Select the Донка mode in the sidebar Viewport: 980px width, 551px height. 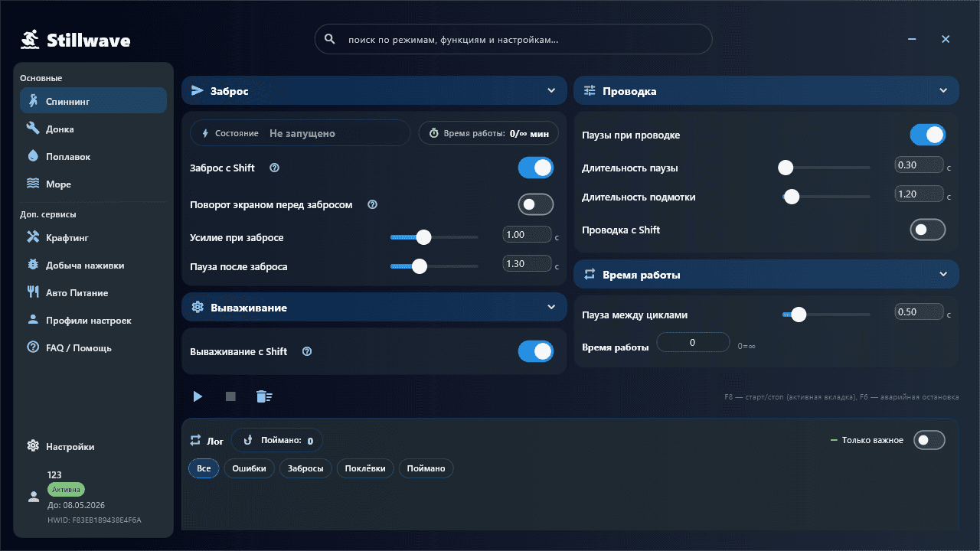pos(93,129)
